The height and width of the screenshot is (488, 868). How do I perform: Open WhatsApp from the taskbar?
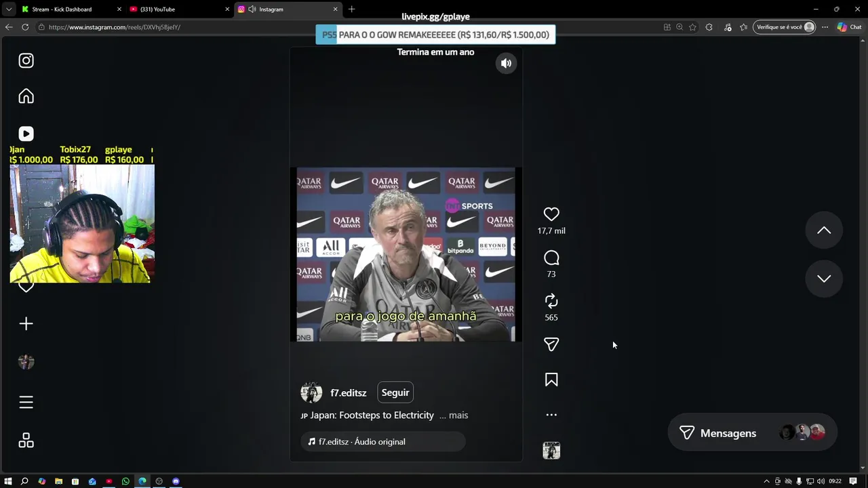tap(125, 481)
